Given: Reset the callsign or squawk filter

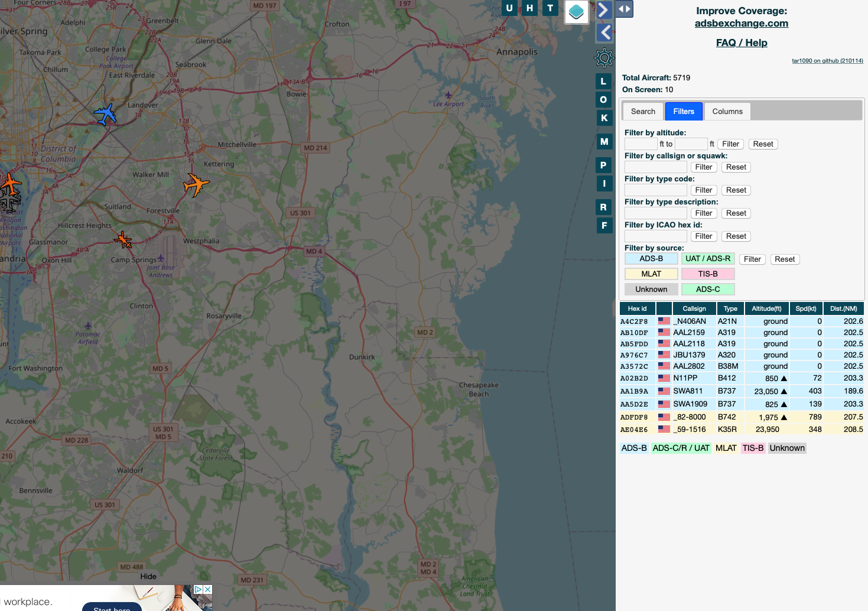Looking at the screenshot, I should click(736, 167).
